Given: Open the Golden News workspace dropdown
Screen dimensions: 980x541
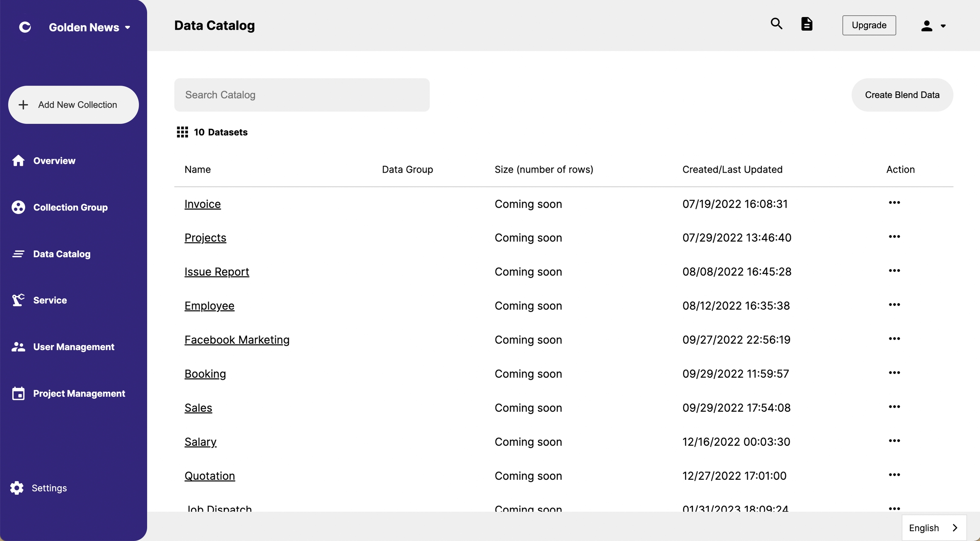Looking at the screenshot, I should point(90,27).
